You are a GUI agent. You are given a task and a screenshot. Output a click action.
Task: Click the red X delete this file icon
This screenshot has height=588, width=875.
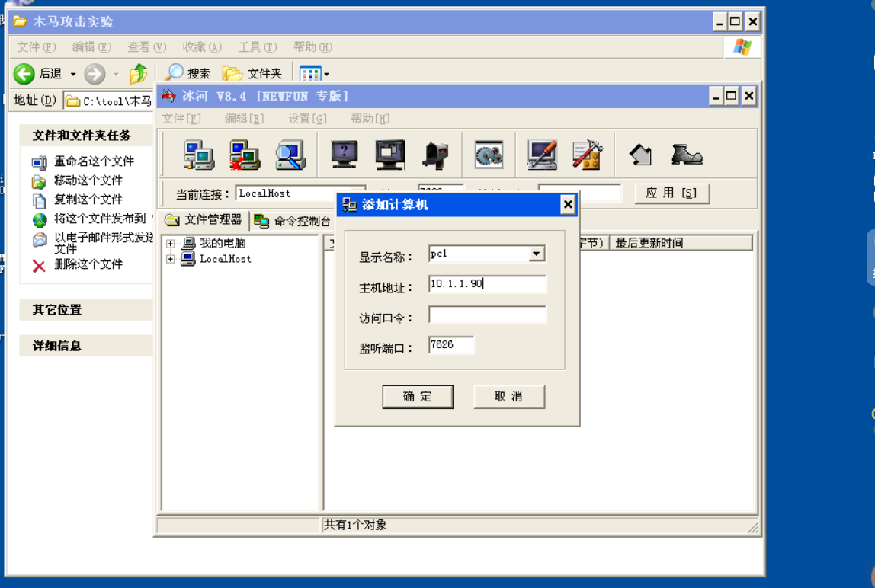tap(39, 266)
